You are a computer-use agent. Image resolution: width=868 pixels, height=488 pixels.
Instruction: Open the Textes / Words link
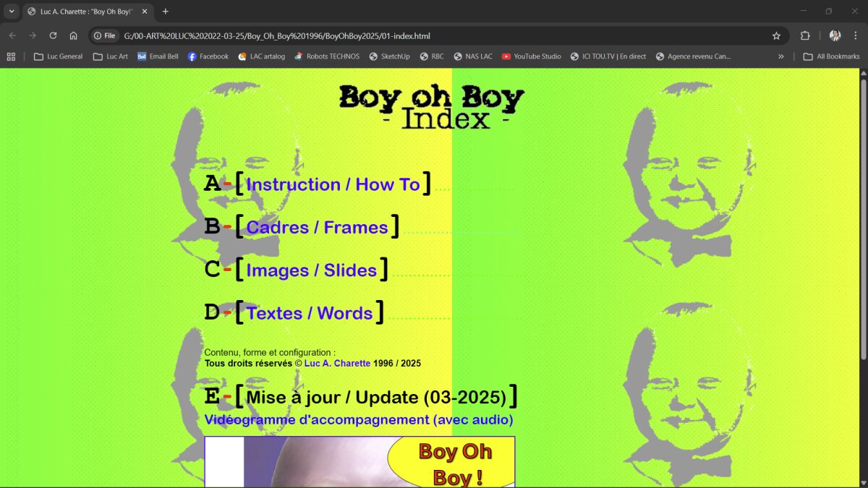pyautogui.click(x=309, y=313)
